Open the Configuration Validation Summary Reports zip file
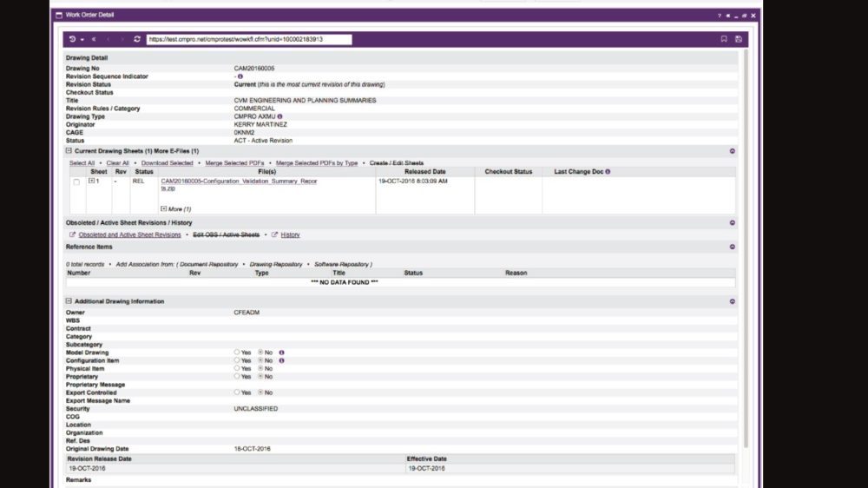The width and height of the screenshot is (868, 488). (238, 181)
